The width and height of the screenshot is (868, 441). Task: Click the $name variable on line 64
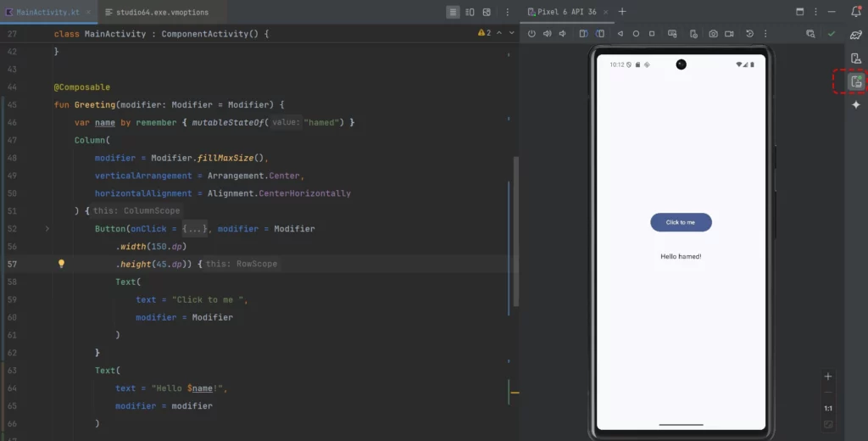click(x=200, y=388)
